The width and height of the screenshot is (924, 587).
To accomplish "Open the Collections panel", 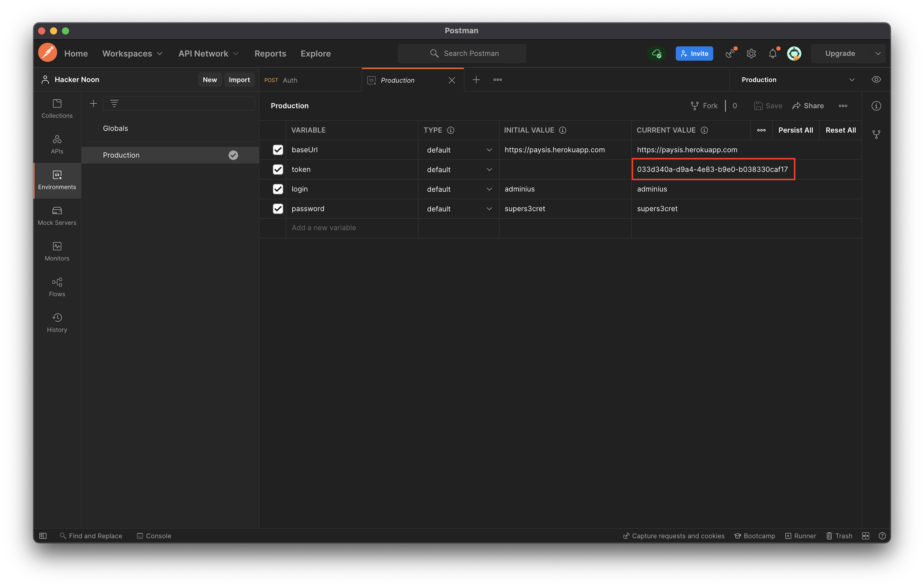I will 57,108.
